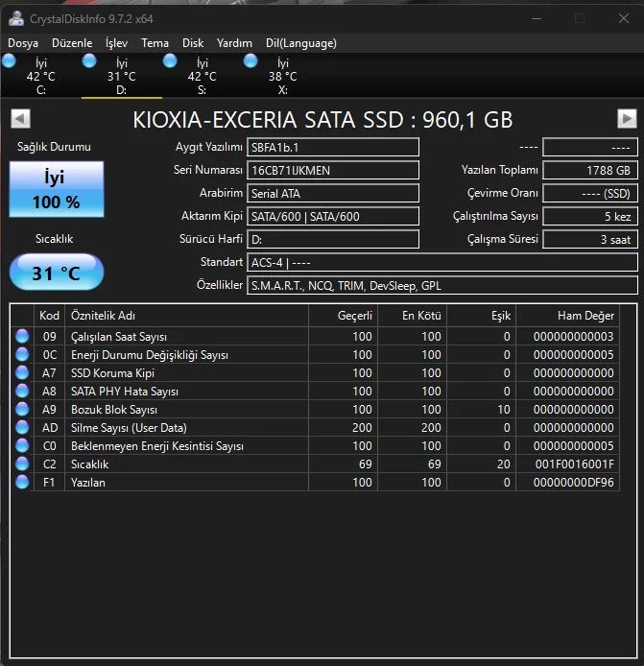The width and height of the screenshot is (644, 666).
Task: Click status orb of row F1 Yazılan
Action: coord(22,482)
